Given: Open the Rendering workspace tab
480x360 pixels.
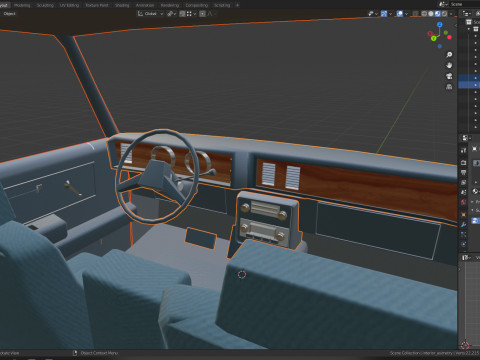Looking at the screenshot, I should (x=170, y=5).
